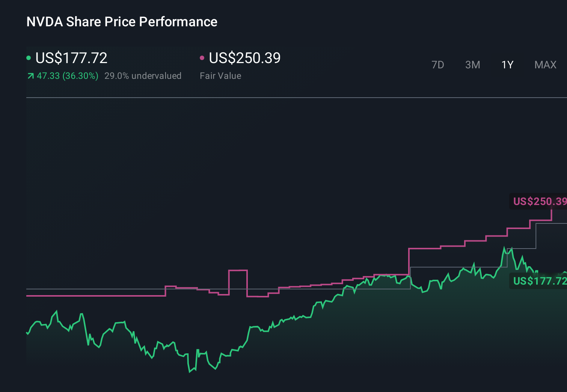Screen dimensions: 567x392
Task: Toggle the current price series visibility
Action: (71, 58)
